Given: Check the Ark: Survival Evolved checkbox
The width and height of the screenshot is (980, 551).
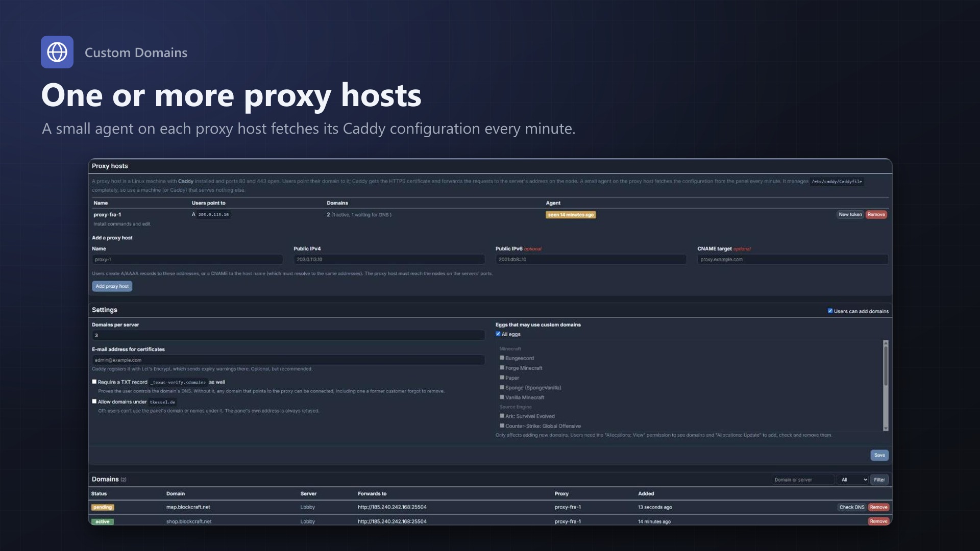Looking at the screenshot, I should click(502, 416).
